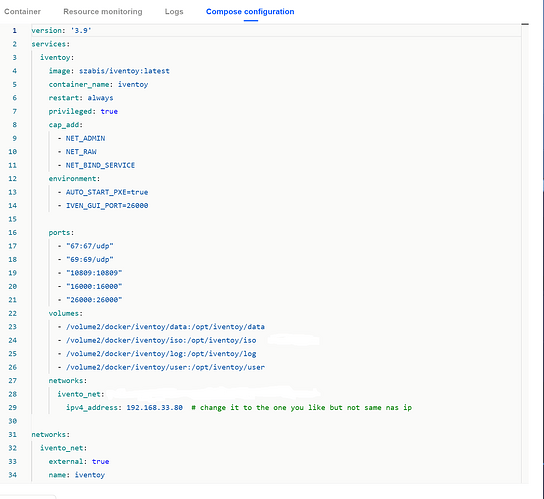Open the Logs tab

[174, 11]
